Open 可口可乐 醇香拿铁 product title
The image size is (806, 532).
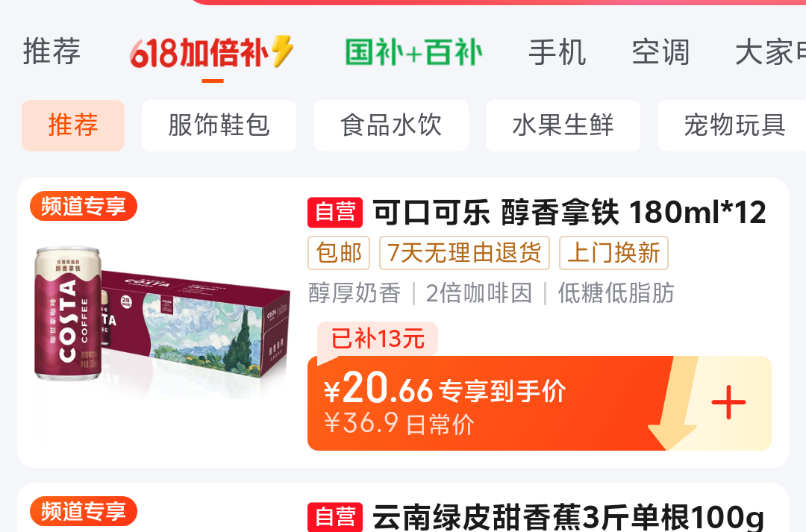click(x=569, y=213)
